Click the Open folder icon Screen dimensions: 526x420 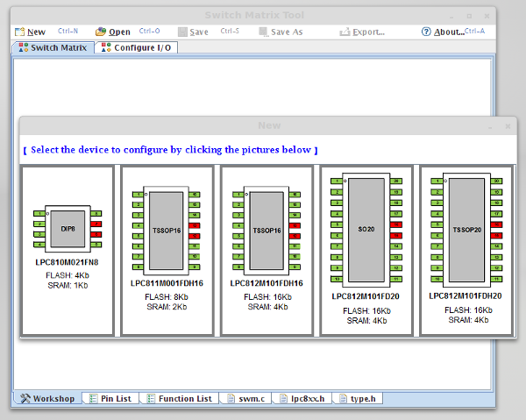101,32
